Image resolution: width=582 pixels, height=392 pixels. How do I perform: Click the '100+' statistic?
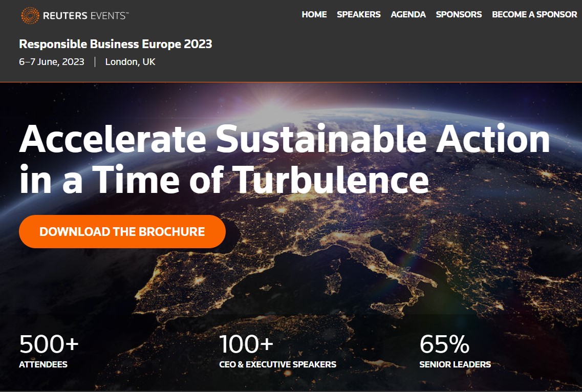[x=246, y=344]
